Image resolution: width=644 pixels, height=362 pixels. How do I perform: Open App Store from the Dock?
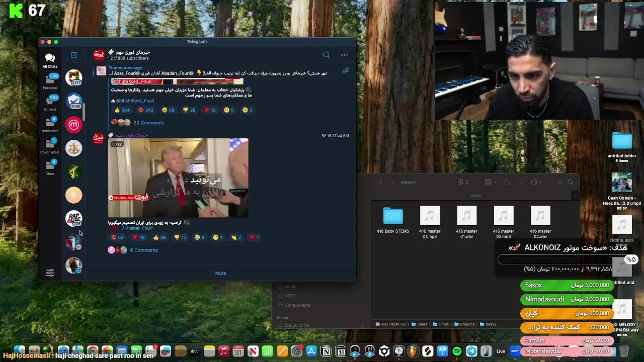[x=311, y=351]
